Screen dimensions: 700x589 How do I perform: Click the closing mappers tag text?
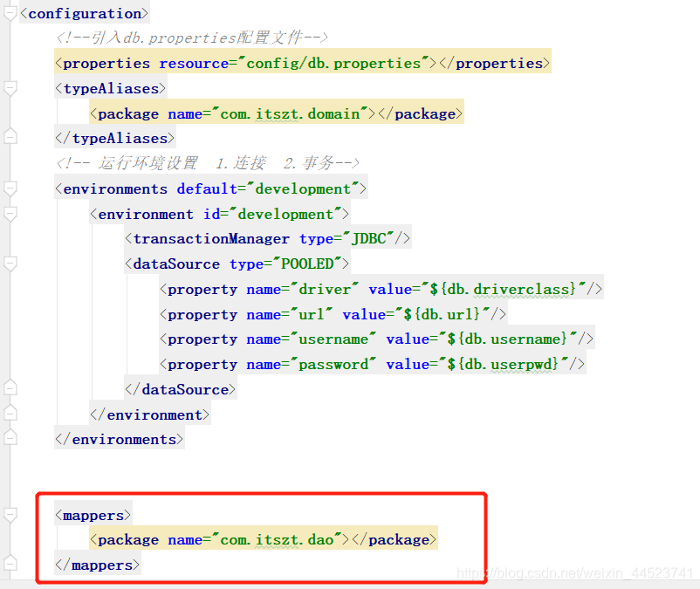coord(98,565)
